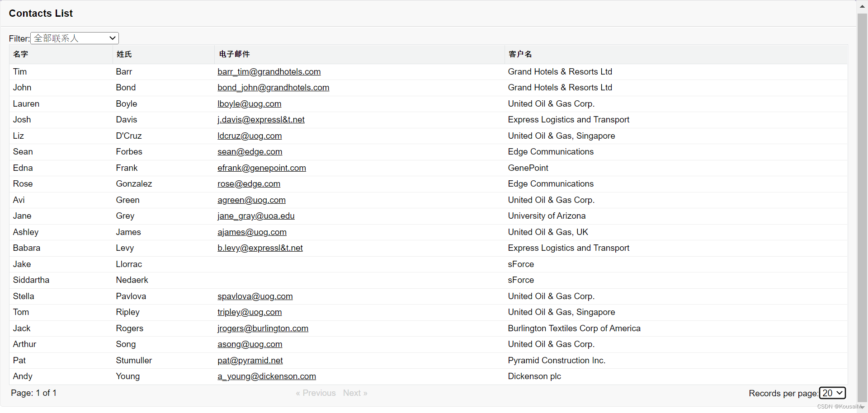Viewport: 868px width, 413px height.
Task: Sort by the 电子邮件 column header
Action: (234, 54)
